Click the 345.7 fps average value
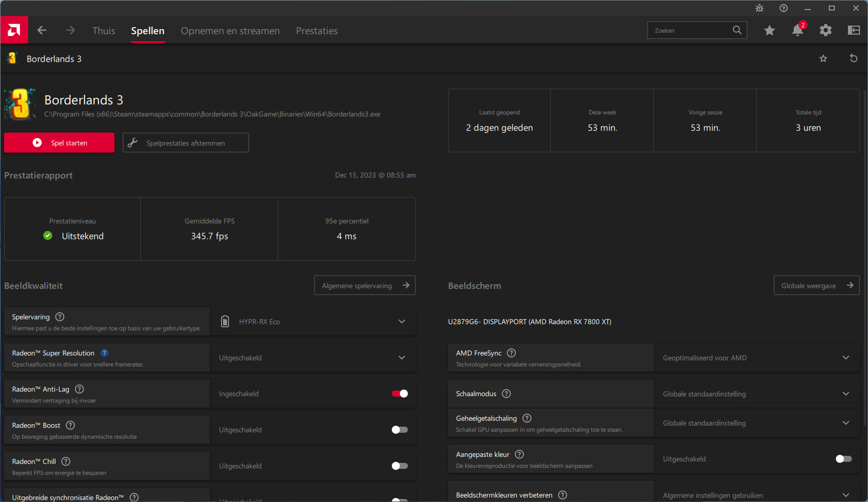 pyautogui.click(x=209, y=236)
